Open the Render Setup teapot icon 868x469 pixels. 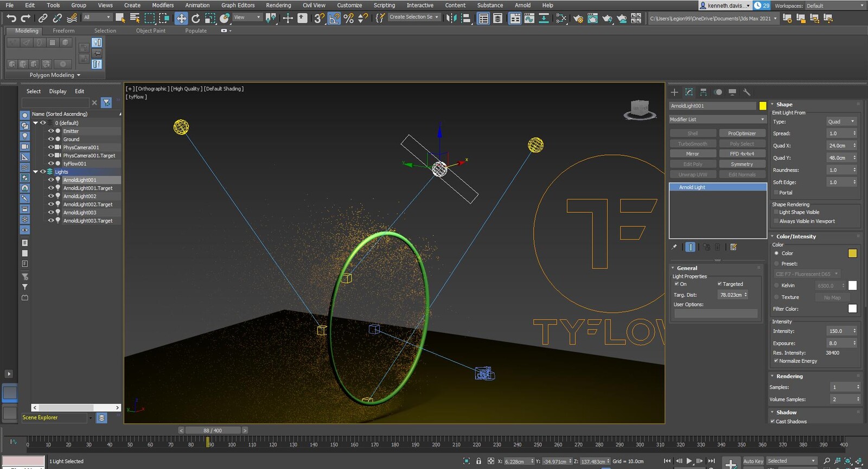578,18
